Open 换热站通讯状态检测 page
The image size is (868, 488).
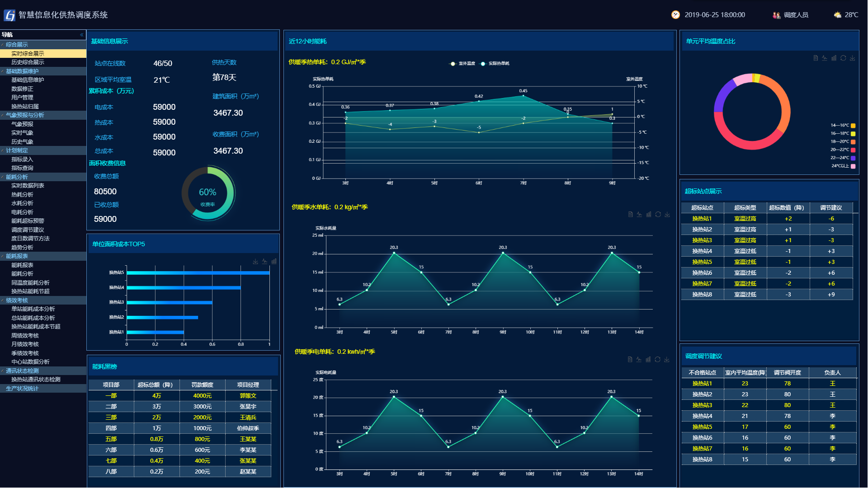tap(43, 380)
